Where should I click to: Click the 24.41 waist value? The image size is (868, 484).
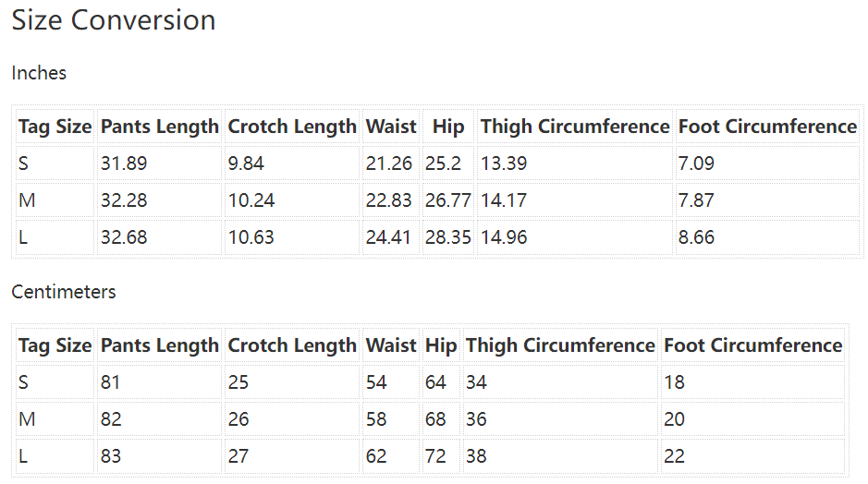tap(388, 237)
